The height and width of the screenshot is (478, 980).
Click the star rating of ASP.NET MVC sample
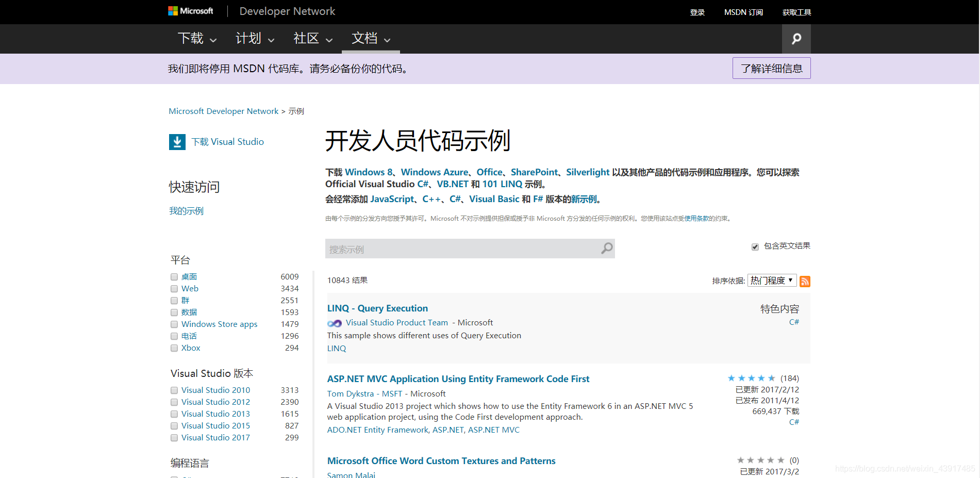point(751,378)
